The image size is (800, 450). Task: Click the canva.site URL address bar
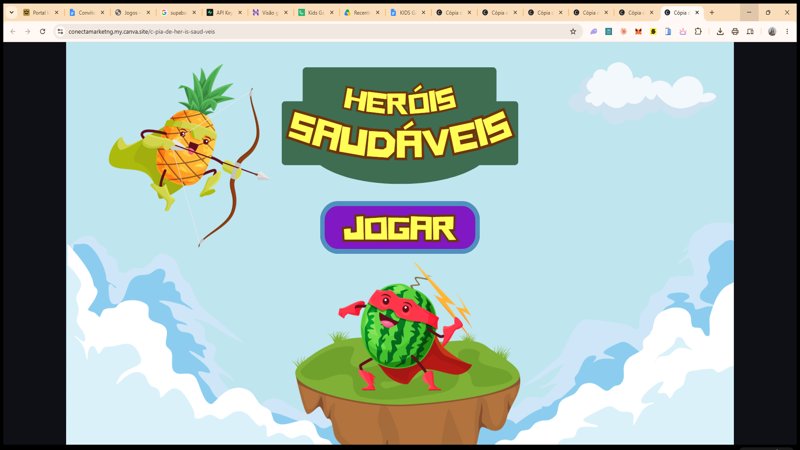click(x=316, y=32)
